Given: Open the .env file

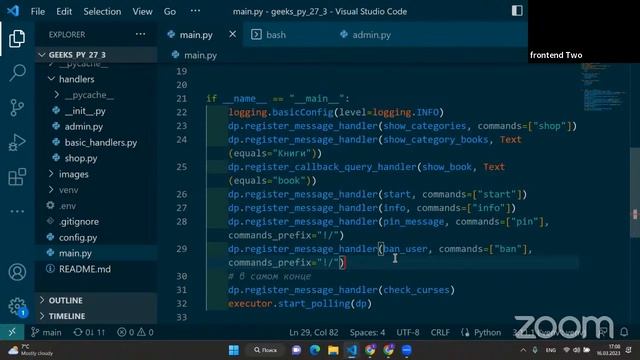Looking at the screenshot, I should point(67,206).
